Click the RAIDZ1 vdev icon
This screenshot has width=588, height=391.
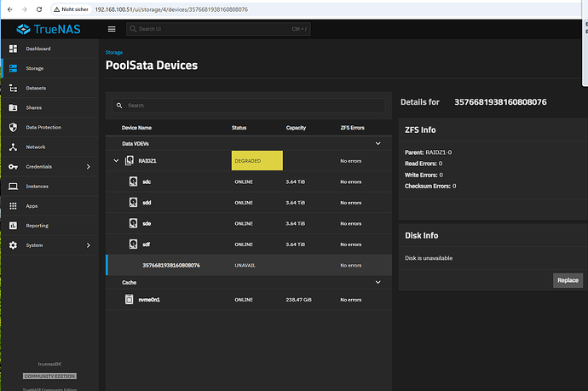130,160
